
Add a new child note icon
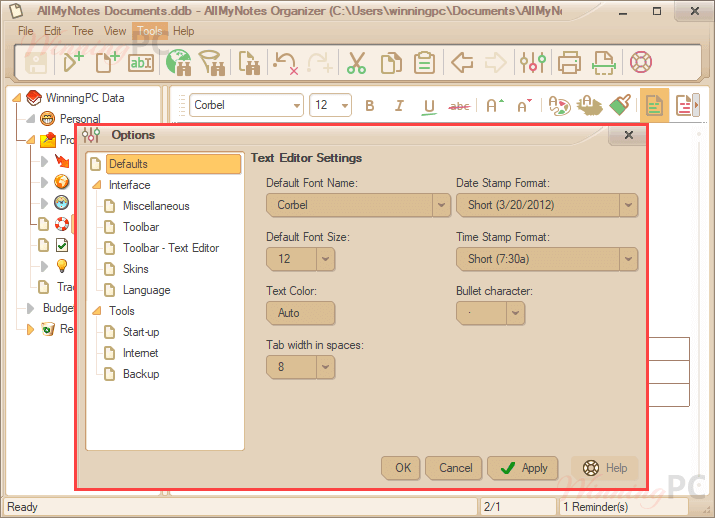pos(107,62)
